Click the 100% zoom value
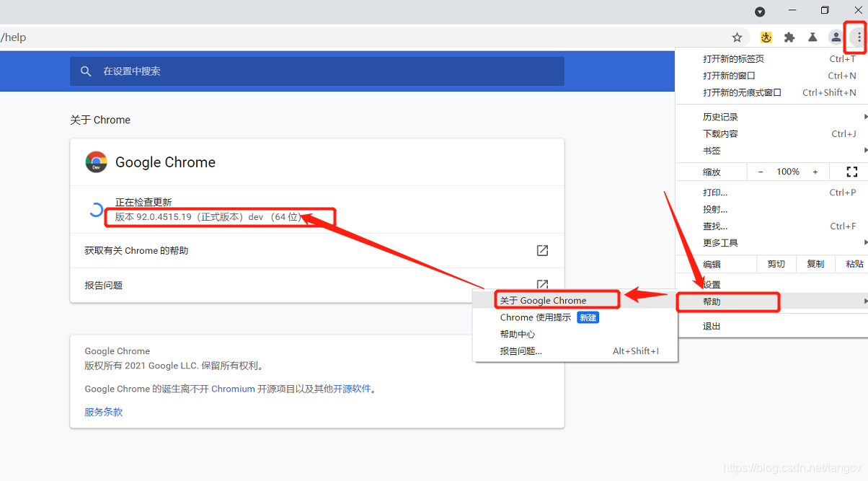Image resolution: width=868 pixels, height=481 pixels. tap(788, 172)
